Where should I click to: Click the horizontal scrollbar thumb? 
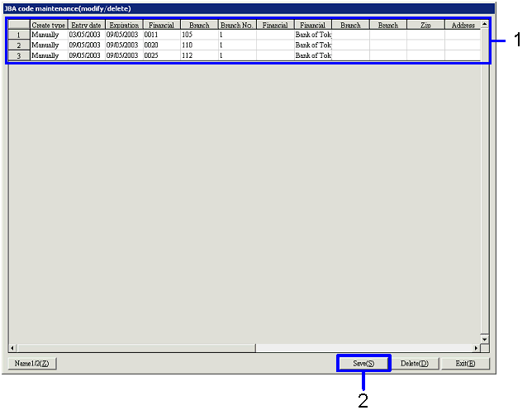[x=136, y=348]
